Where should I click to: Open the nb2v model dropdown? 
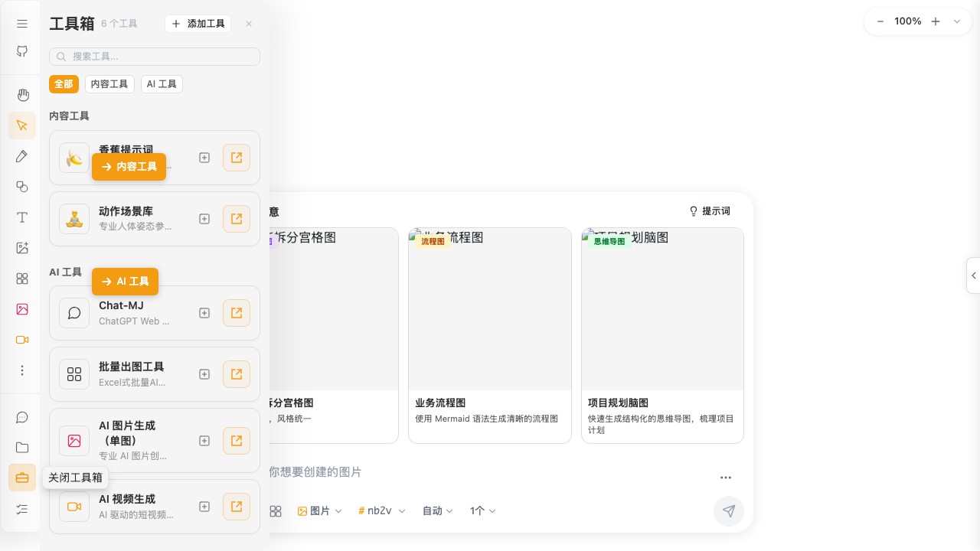click(x=381, y=511)
